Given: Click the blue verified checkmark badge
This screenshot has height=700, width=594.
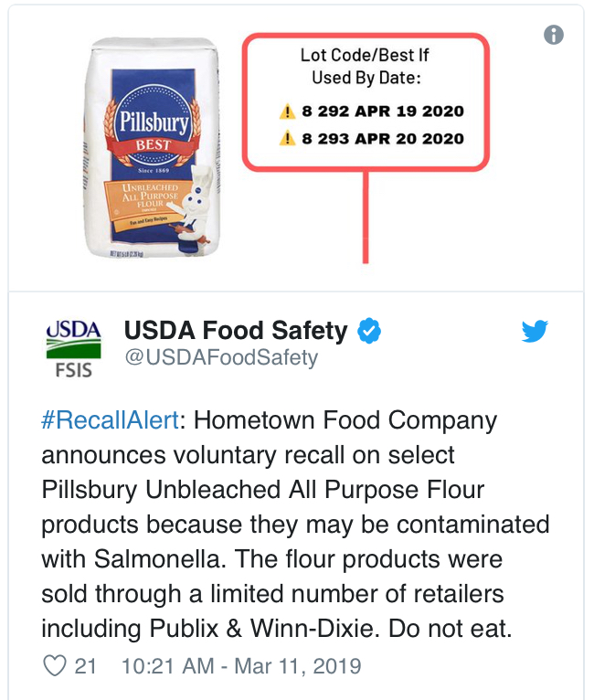Looking at the screenshot, I should tap(368, 331).
